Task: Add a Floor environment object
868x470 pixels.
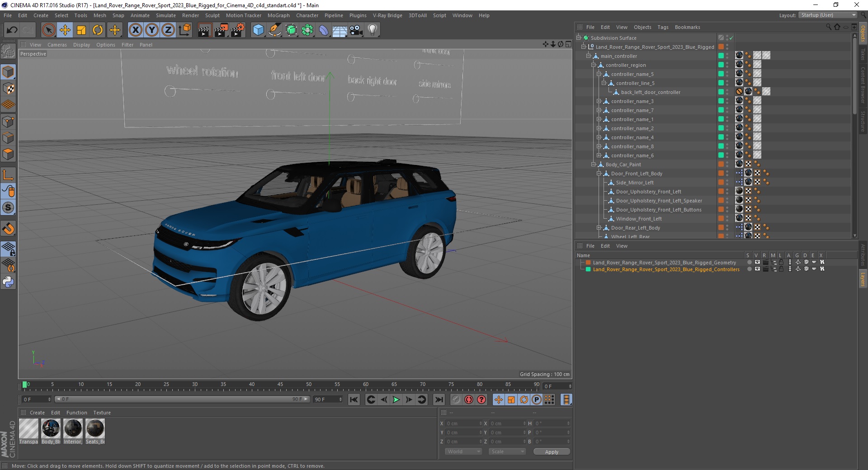Action: [340, 30]
